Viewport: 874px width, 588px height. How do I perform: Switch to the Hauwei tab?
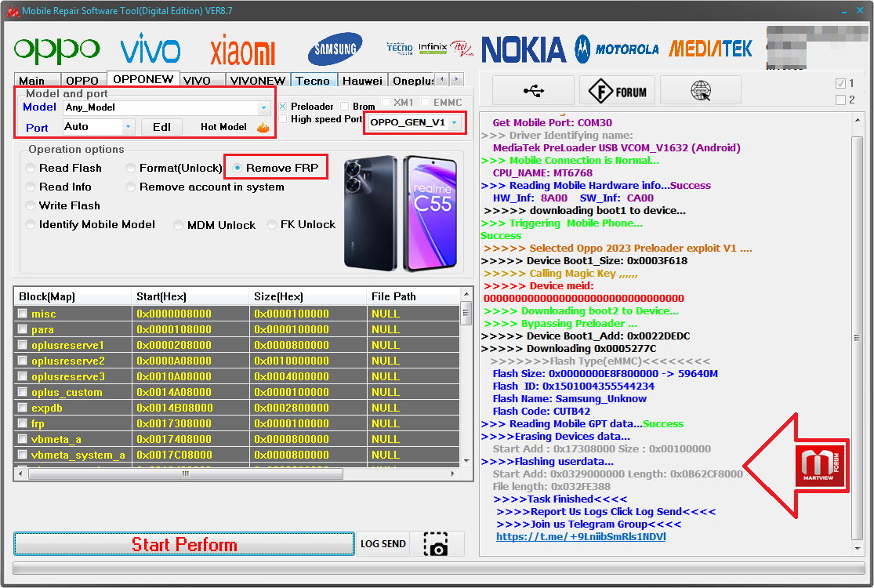362,80
